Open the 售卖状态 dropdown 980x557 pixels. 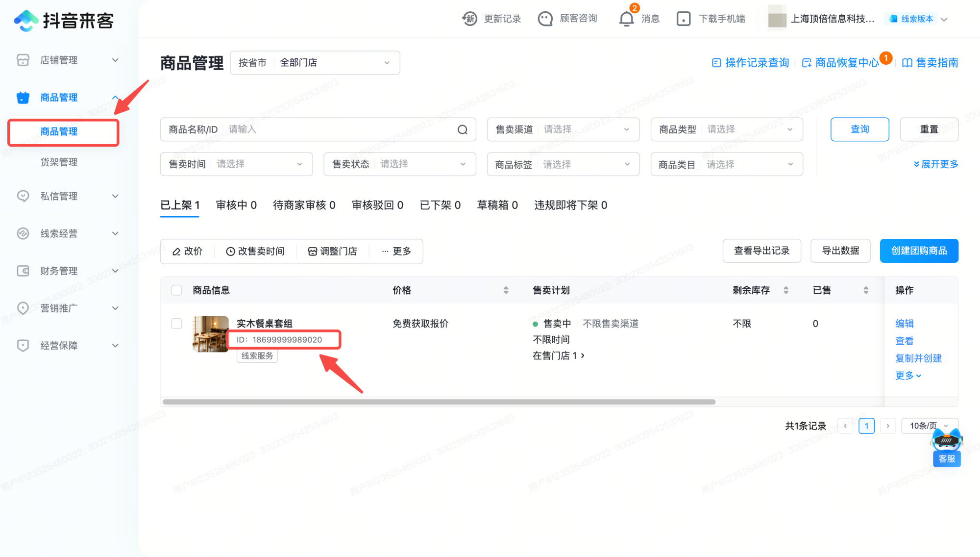(400, 164)
